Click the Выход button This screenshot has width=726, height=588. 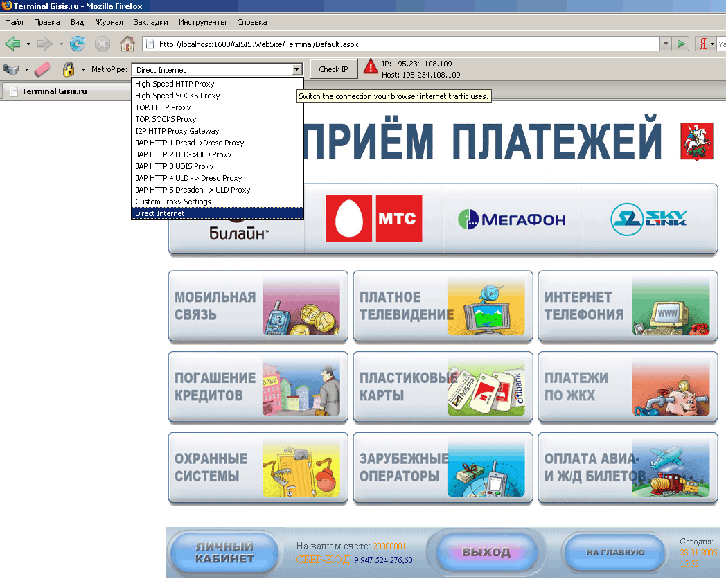point(486,552)
